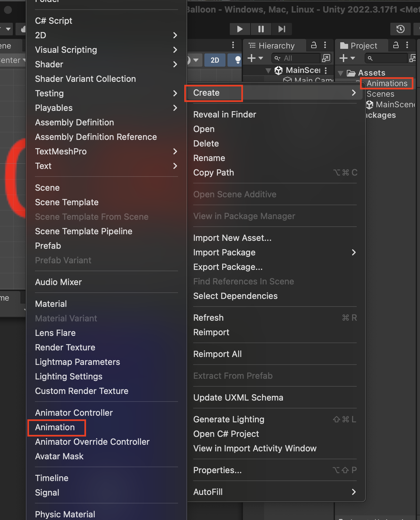Screen dimensions: 420x520
Task: Open the scene view three-dot menu
Action: [x=233, y=45]
